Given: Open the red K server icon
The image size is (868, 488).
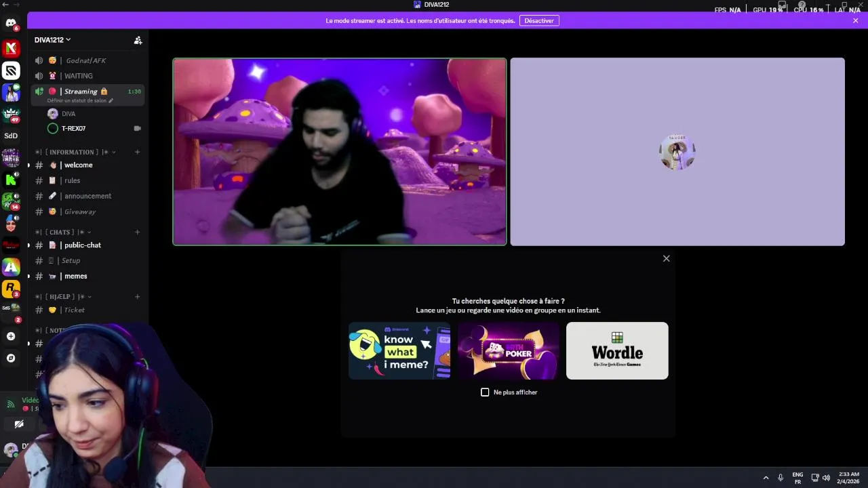Looking at the screenshot, I should 11,48.
